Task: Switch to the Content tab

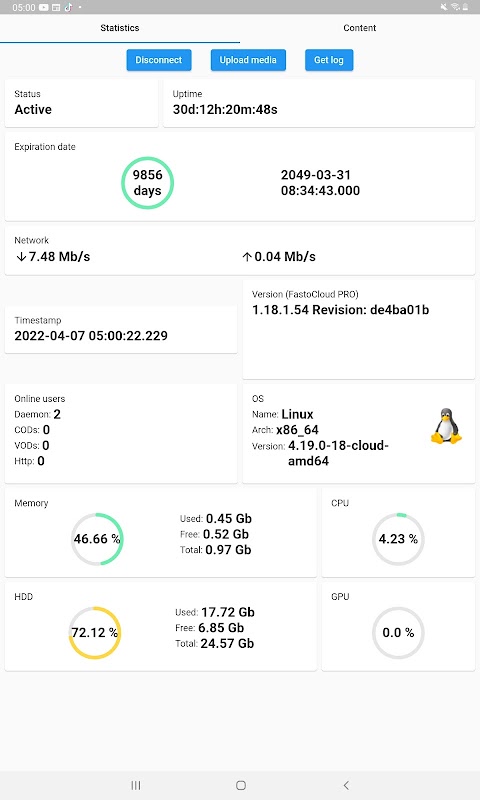Action: pyautogui.click(x=360, y=28)
